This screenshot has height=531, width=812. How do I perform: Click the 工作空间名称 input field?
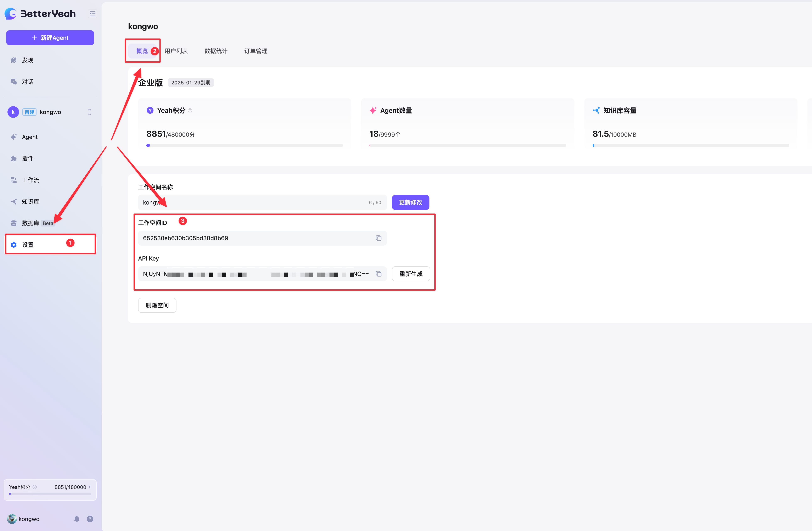pos(262,202)
